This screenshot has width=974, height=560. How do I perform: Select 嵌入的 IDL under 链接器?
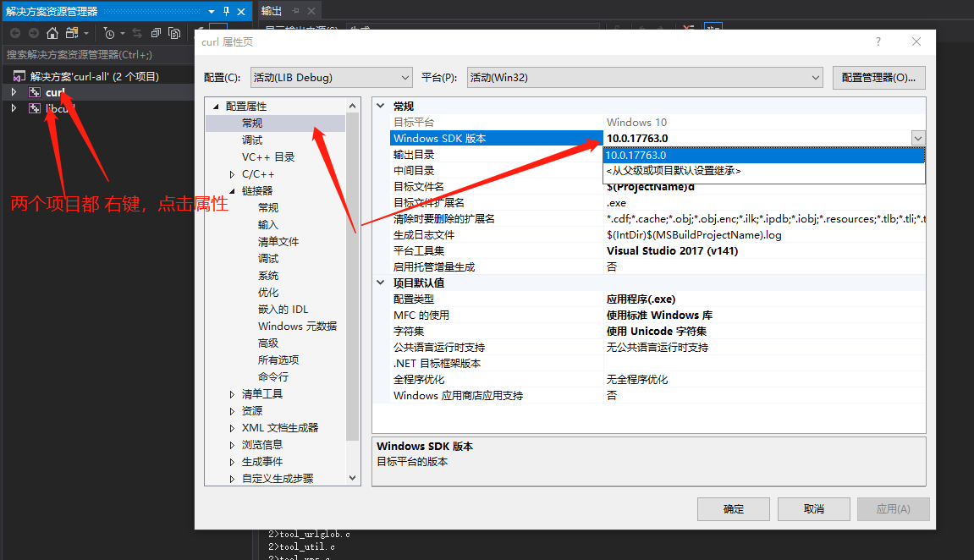(x=283, y=309)
